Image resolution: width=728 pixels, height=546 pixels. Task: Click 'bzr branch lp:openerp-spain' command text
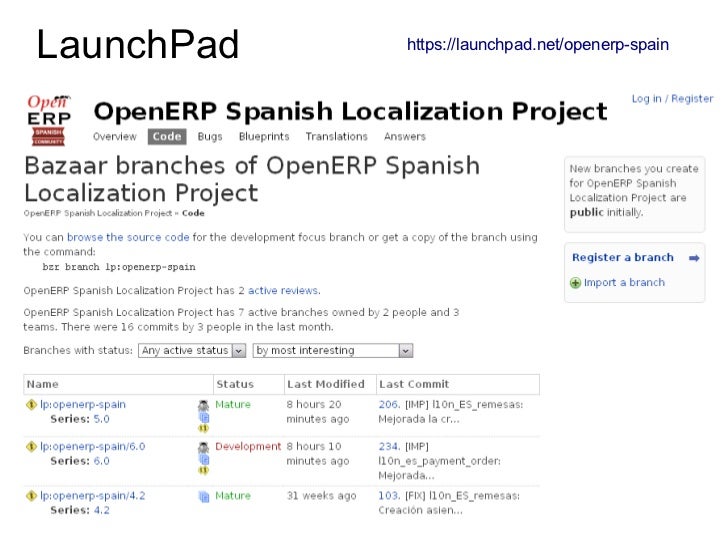(x=119, y=267)
